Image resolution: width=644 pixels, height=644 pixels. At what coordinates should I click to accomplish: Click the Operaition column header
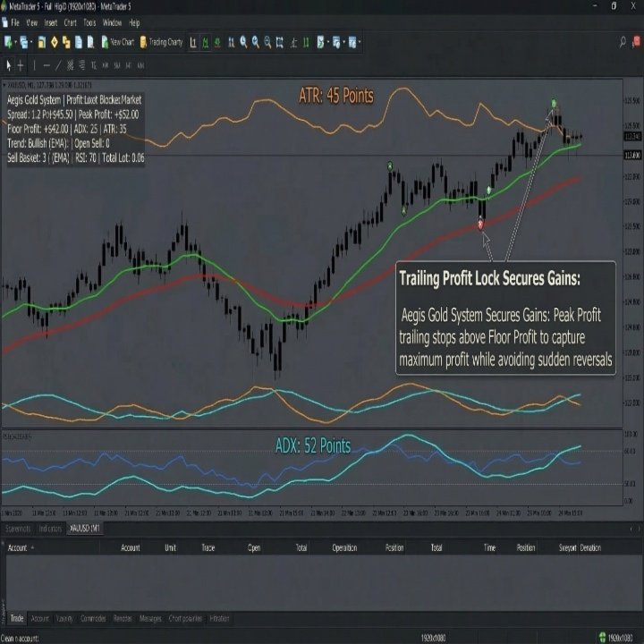(344, 547)
